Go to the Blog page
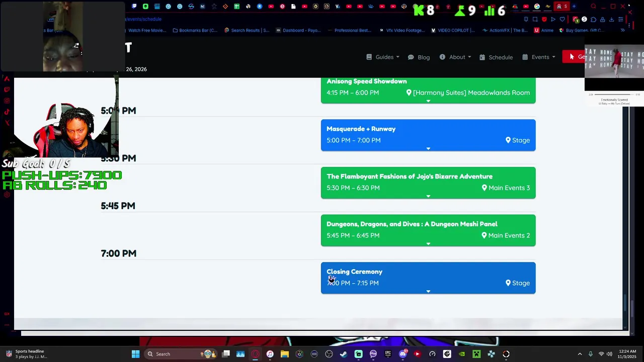 419,57
